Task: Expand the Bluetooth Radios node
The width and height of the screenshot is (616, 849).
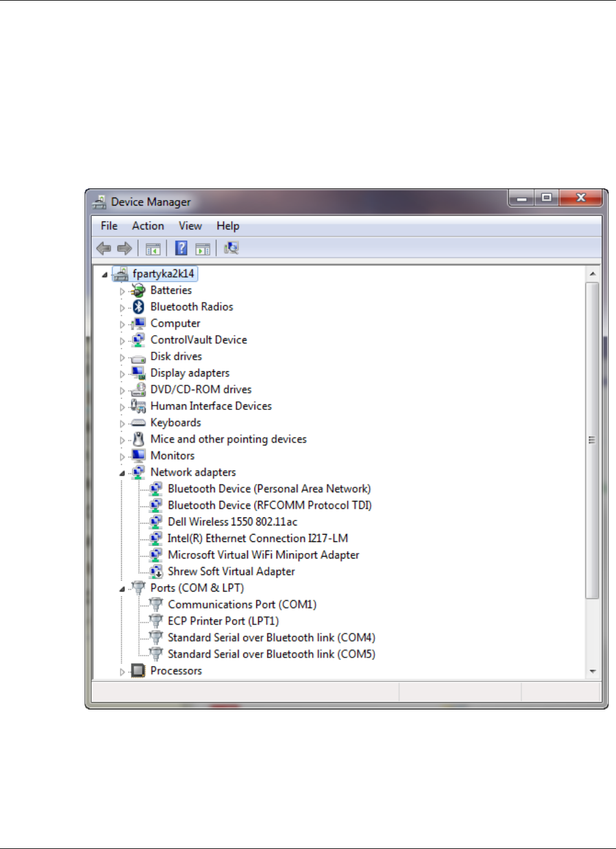Action: pyautogui.click(x=122, y=308)
